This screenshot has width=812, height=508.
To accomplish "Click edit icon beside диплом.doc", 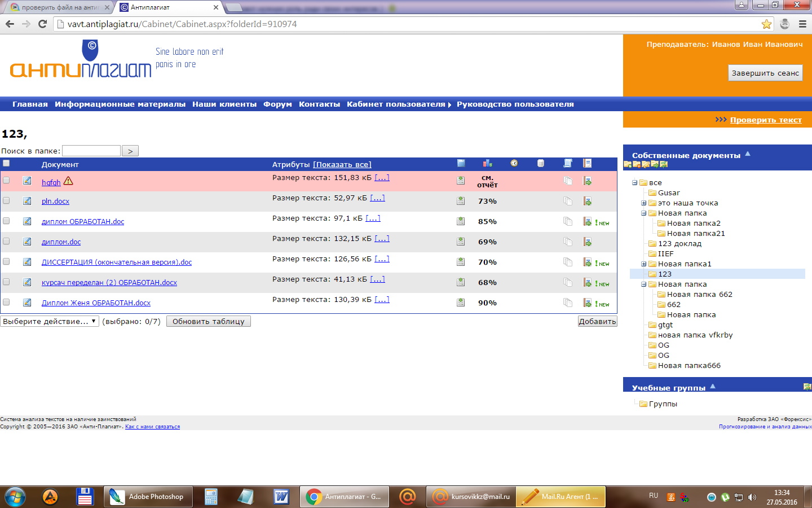I will 27,242.
